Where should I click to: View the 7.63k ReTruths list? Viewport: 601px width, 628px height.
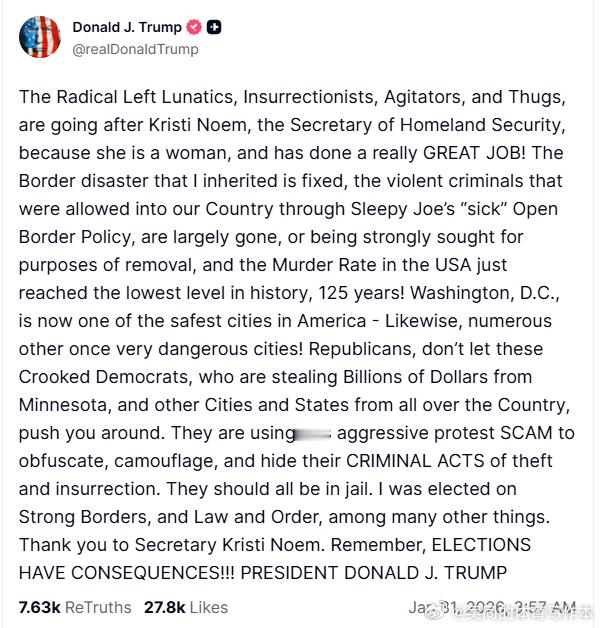tap(75, 607)
